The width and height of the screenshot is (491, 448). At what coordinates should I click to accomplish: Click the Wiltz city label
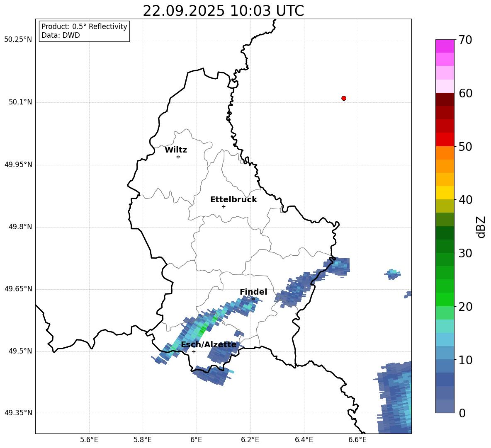pyautogui.click(x=176, y=150)
